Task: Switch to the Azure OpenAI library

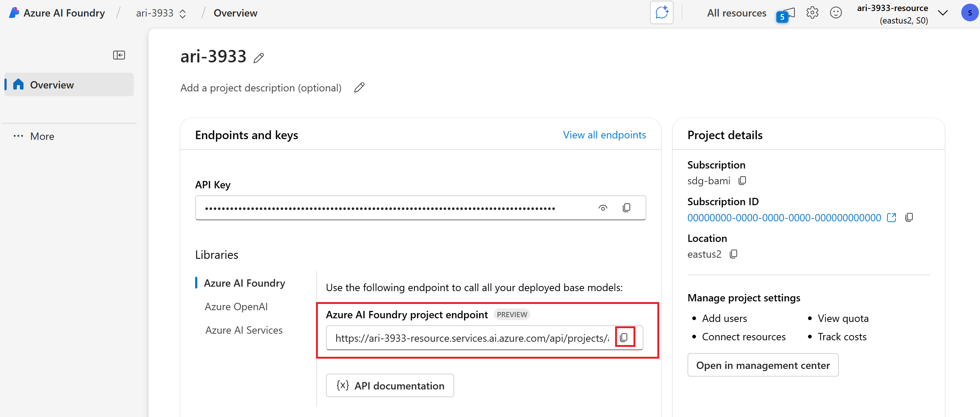Action: click(236, 307)
